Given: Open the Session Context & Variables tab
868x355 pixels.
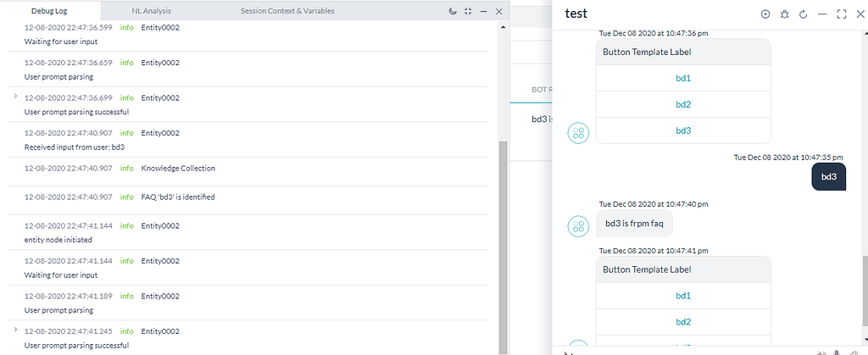Looking at the screenshot, I should pos(287,11).
